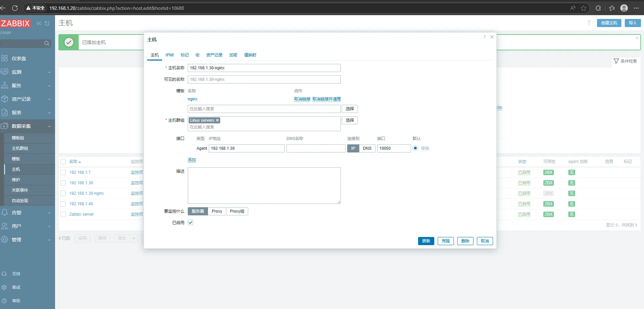Click the browser favorites star icon

(x=584, y=8)
